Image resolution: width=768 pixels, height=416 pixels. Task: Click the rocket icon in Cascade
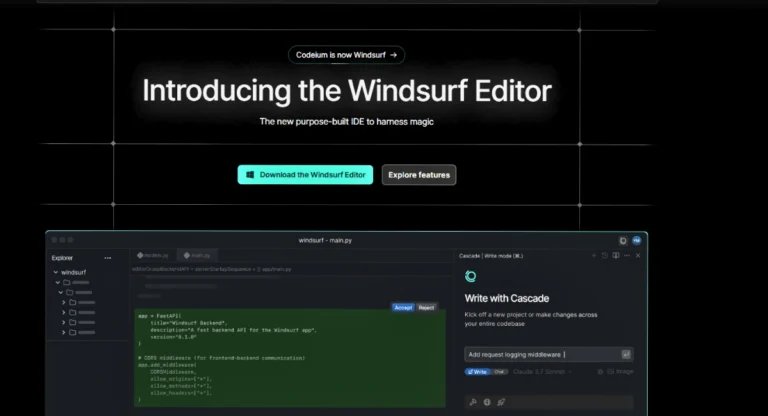[x=501, y=402]
